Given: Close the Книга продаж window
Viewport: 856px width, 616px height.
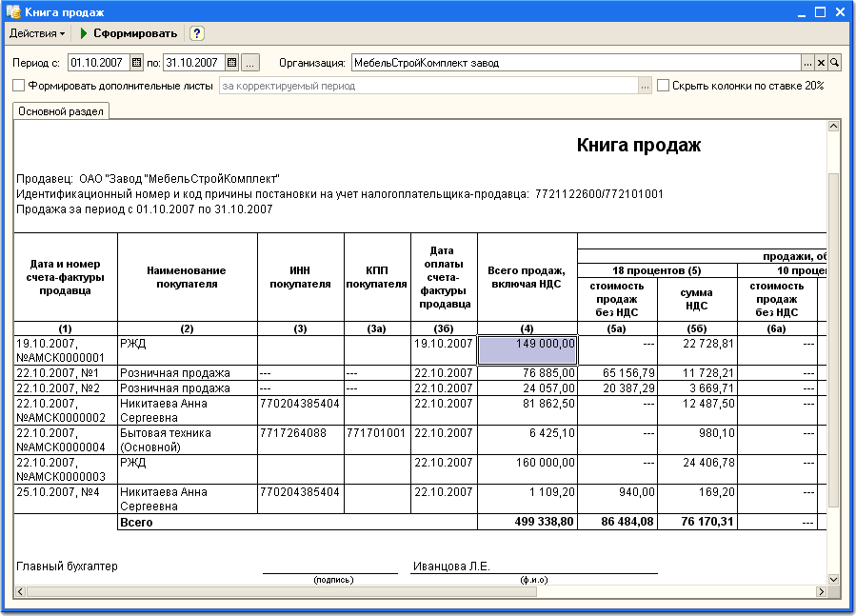Looking at the screenshot, I should 840,12.
